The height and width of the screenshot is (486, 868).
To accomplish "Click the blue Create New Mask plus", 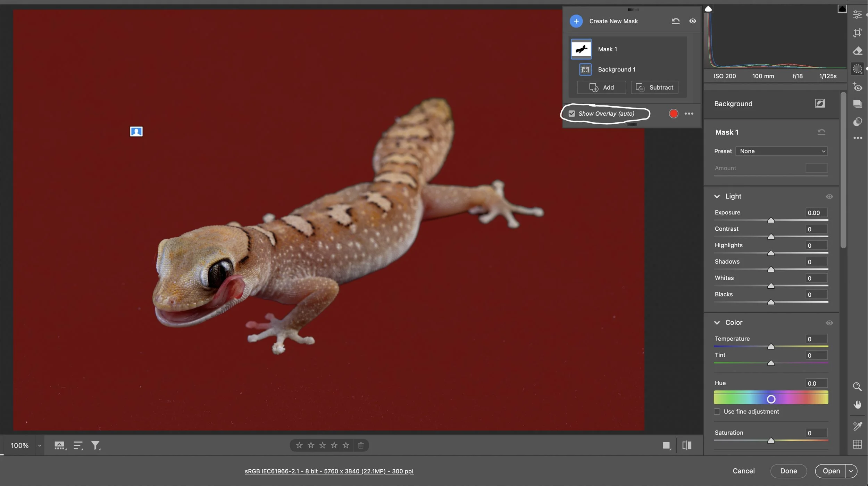I will (576, 21).
